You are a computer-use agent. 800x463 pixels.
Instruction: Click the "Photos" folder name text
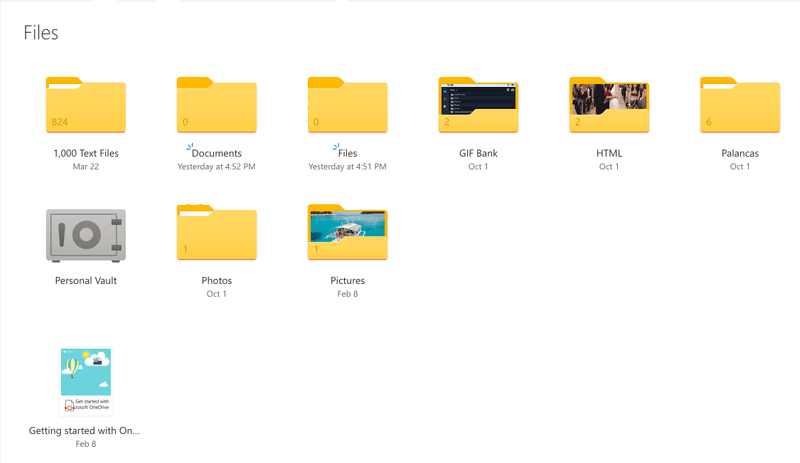click(216, 281)
